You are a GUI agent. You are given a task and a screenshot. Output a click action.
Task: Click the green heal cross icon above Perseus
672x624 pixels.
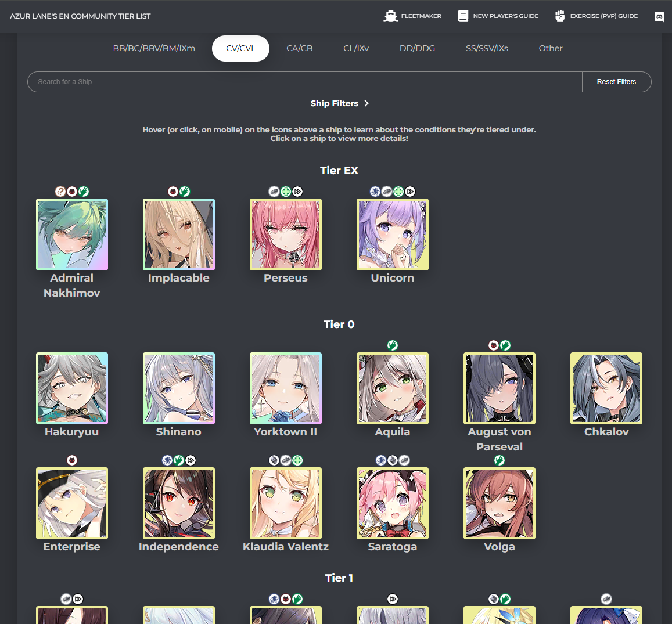pos(286,192)
